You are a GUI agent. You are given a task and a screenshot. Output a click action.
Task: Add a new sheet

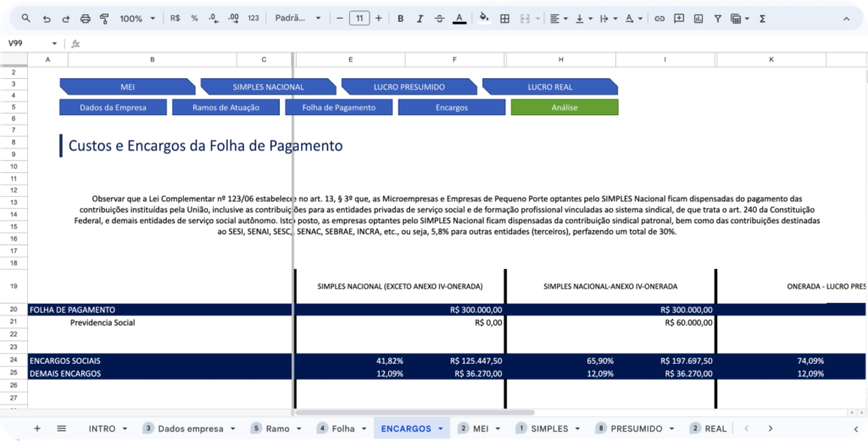(37, 428)
